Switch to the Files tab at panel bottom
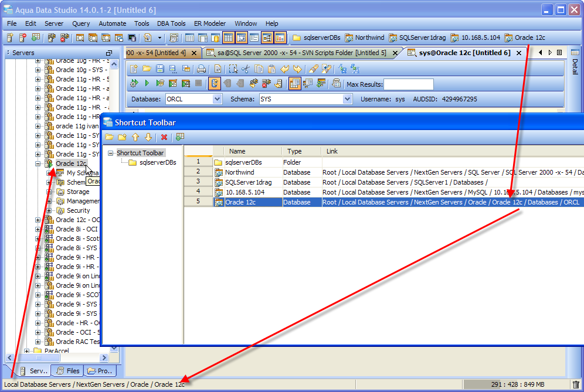 point(68,371)
